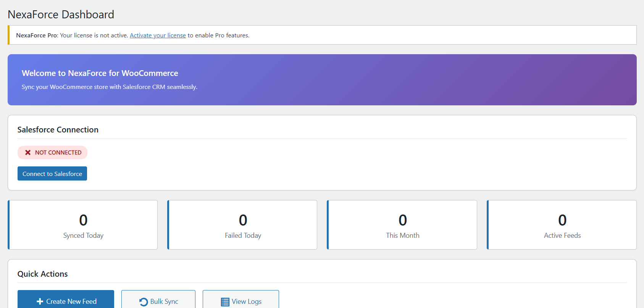Image resolution: width=644 pixels, height=308 pixels.
Task: Click the Salesforce Connection section heading
Action: click(58, 130)
